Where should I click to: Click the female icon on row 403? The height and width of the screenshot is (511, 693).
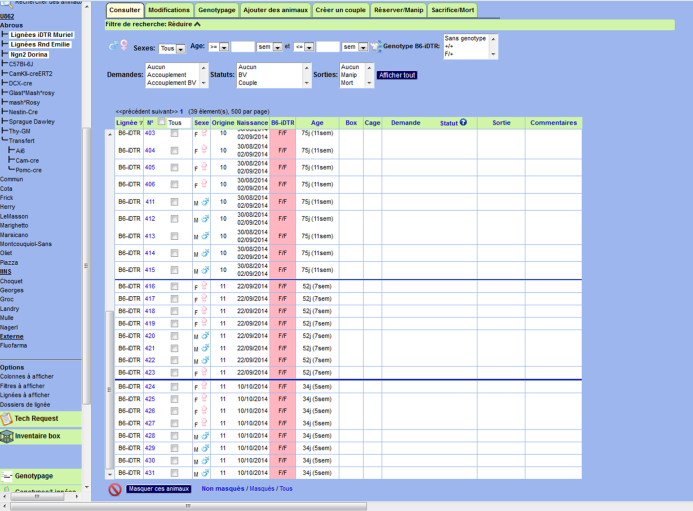pos(204,133)
